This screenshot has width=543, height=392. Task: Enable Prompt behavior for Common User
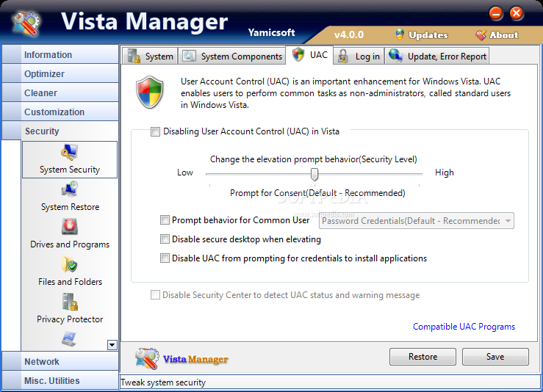[165, 220]
